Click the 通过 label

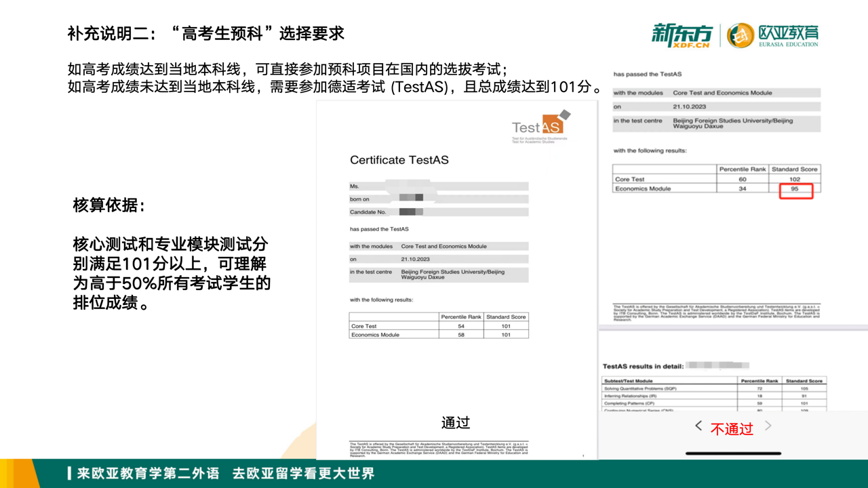pyautogui.click(x=456, y=422)
